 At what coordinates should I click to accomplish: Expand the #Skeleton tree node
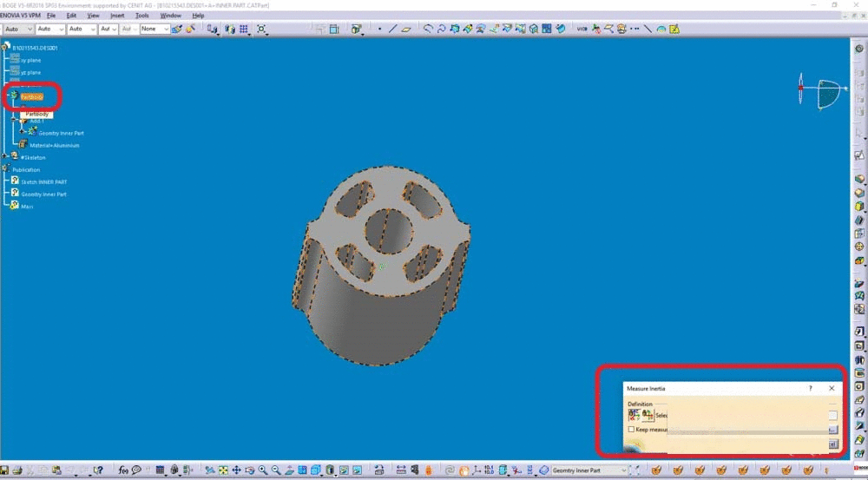click(x=5, y=156)
